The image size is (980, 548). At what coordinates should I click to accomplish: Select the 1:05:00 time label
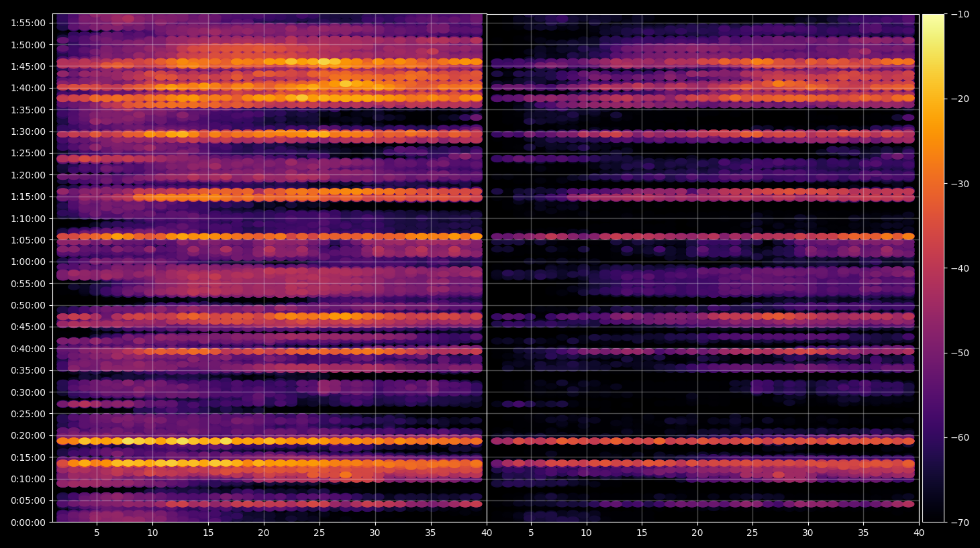pyautogui.click(x=28, y=240)
